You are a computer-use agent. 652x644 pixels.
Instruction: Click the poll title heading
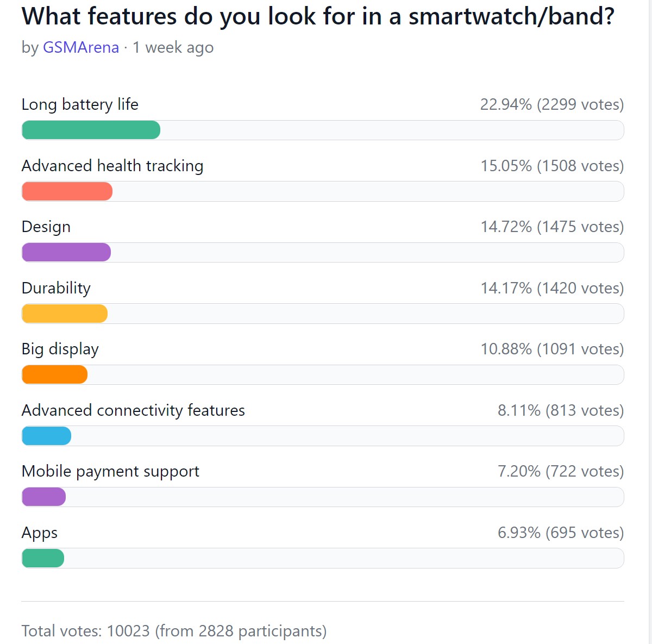[x=318, y=16]
